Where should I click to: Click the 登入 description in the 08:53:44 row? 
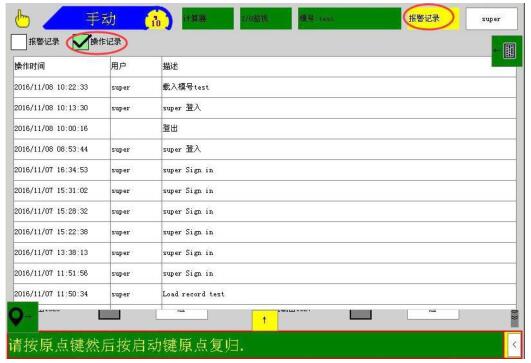coord(339,149)
